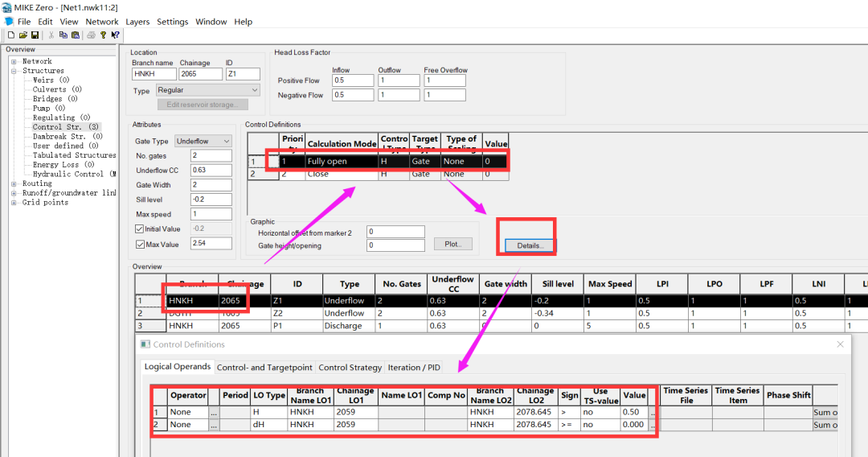Open the Settings menu

coord(172,22)
